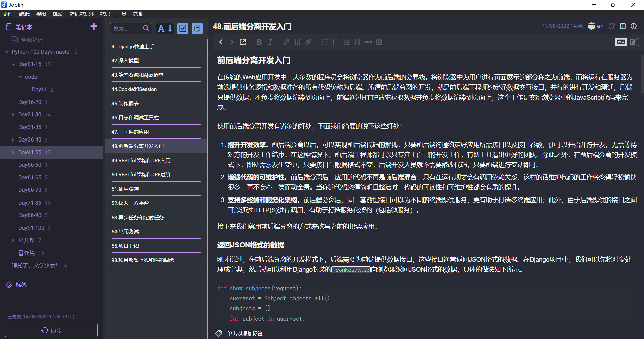Screen dimensions: 644x339
Task: Select notebook 拜托了，文学少女!
Action: [x=35, y=265]
